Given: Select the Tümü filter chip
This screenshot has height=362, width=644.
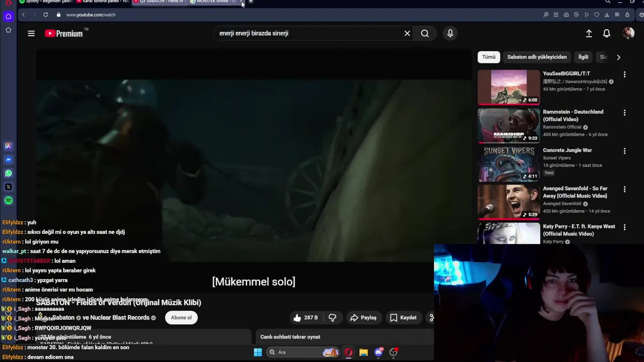Looking at the screenshot, I should (x=489, y=57).
